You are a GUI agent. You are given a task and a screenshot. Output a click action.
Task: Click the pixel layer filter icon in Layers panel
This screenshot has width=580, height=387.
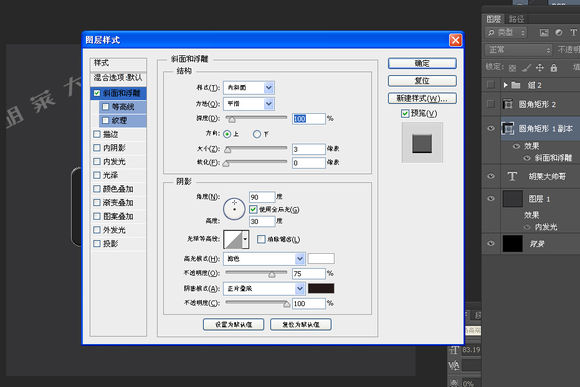(x=544, y=33)
